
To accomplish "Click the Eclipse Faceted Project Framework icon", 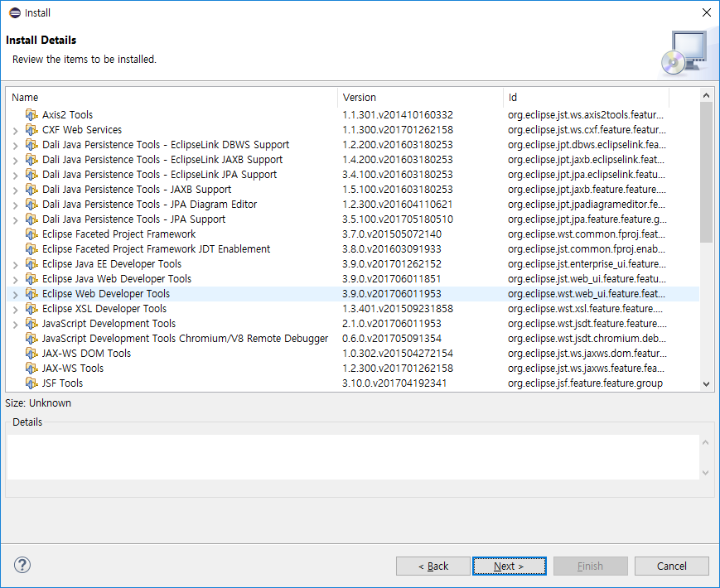I will (x=31, y=234).
